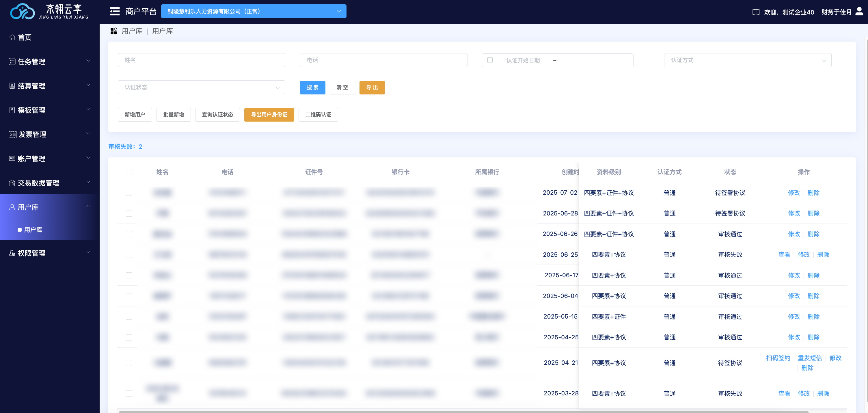Click the horizontal scrollbar under table
Viewport: 868px width, 413px height.
463,411
